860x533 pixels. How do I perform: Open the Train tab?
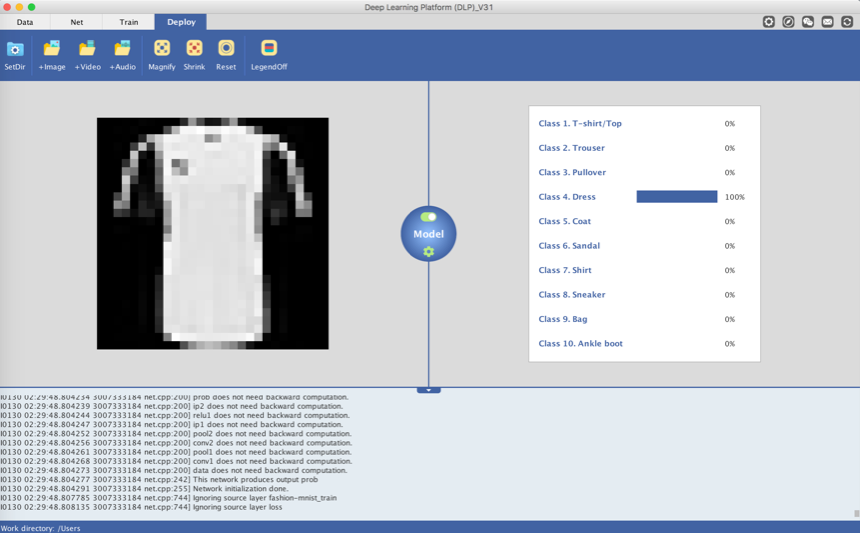pos(129,21)
